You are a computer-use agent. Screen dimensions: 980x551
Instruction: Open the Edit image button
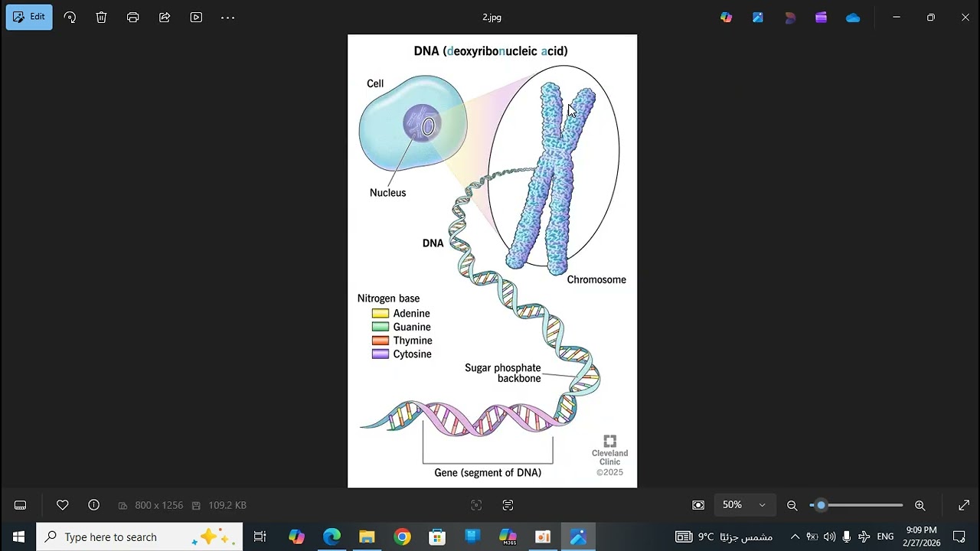29,17
